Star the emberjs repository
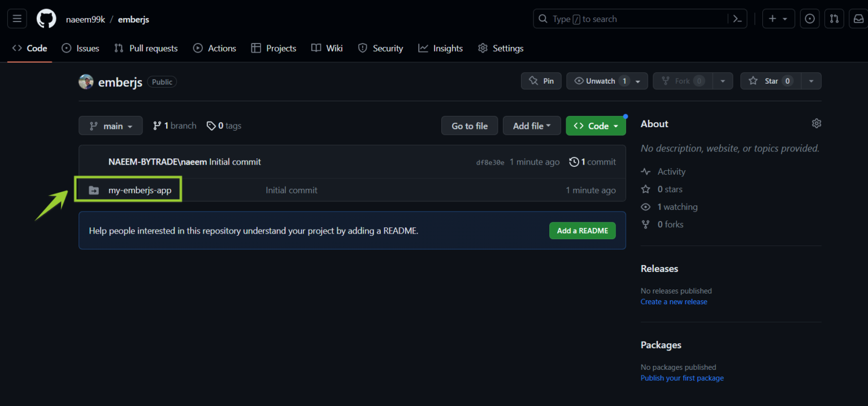Screen dimensions: 868x406 point(771,80)
